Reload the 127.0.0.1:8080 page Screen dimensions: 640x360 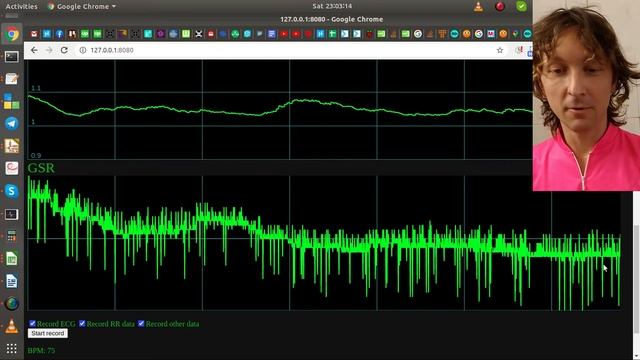64,50
